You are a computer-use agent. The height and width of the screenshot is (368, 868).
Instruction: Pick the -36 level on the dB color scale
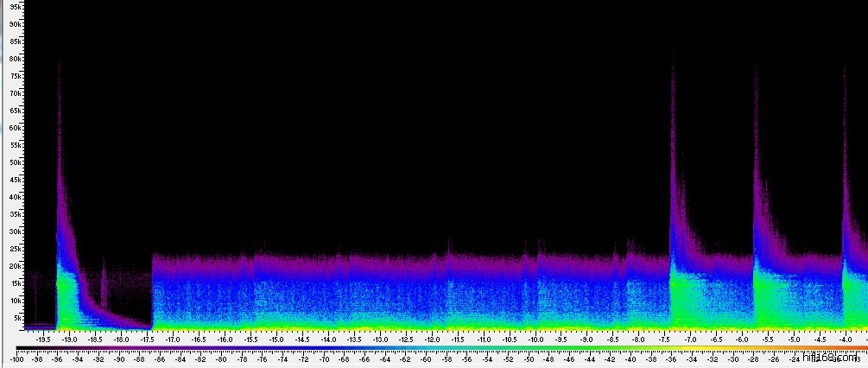tap(671, 358)
